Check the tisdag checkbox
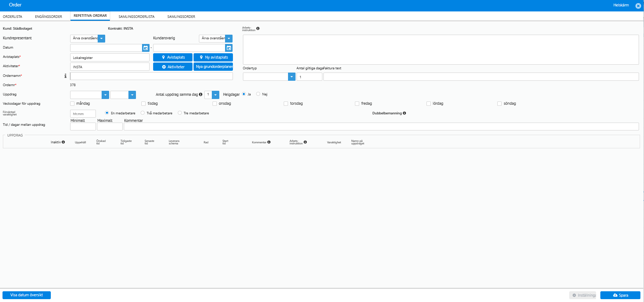644x302 pixels. [x=143, y=104]
